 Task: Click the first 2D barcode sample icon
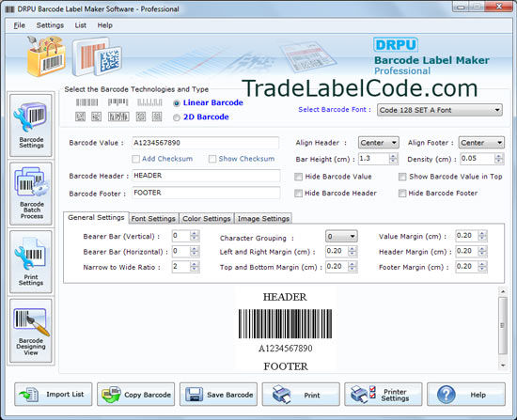pos(80,117)
